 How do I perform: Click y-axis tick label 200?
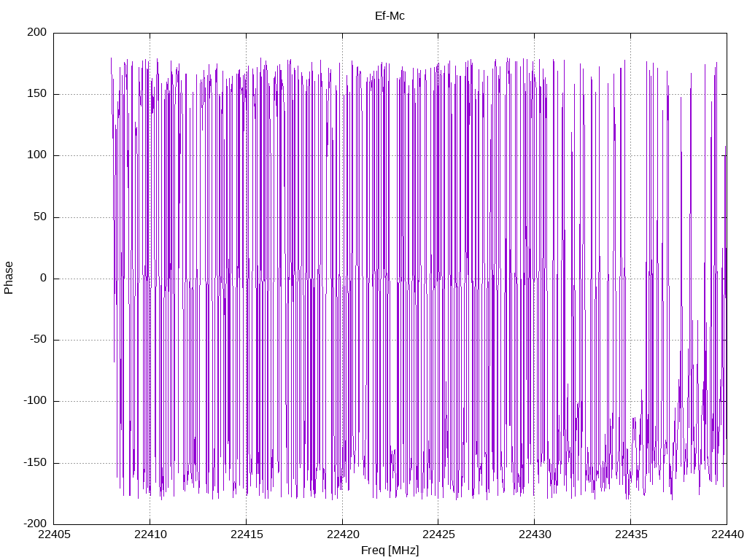pos(37,32)
